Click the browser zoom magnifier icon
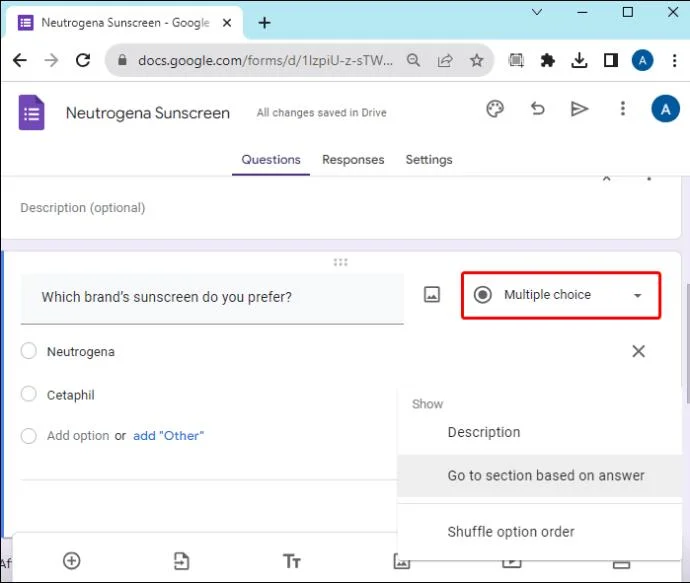This screenshot has height=583, width=690. tap(413, 60)
